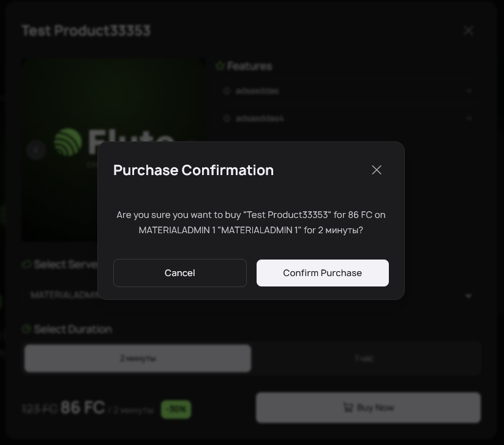Click the Select Duration clock icon
The height and width of the screenshot is (445, 504).
[x=26, y=329]
